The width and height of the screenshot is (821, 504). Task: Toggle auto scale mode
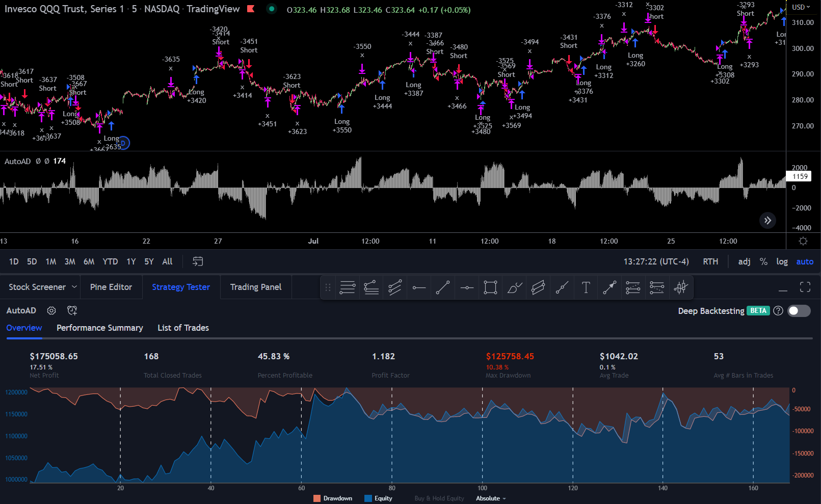[805, 261]
